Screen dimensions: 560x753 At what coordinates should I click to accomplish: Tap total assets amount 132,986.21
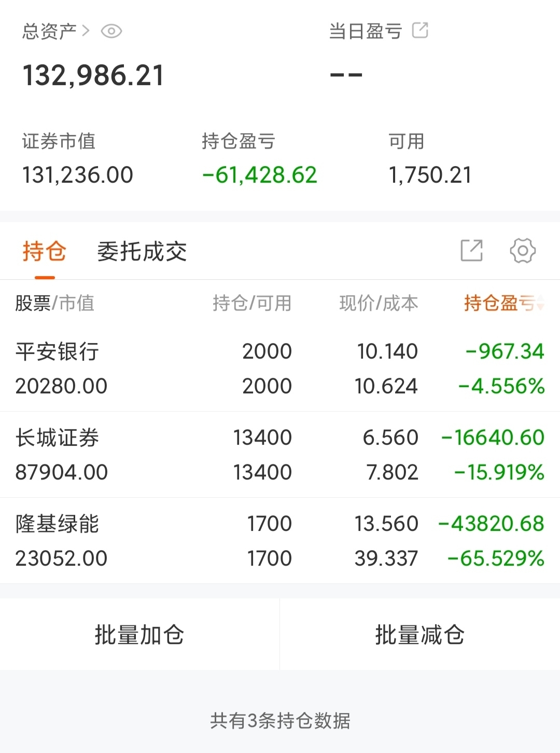click(93, 75)
